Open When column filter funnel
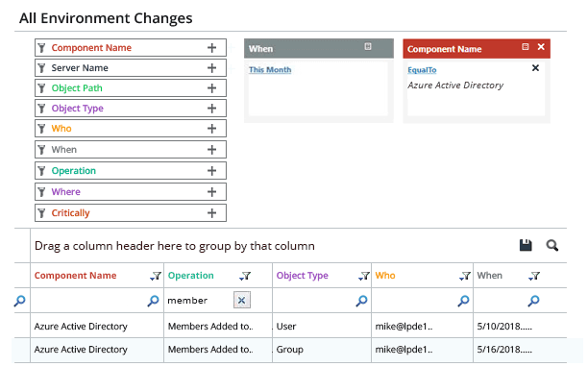This screenshot has width=588, height=367. pyautogui.click(x=534, y=276)
